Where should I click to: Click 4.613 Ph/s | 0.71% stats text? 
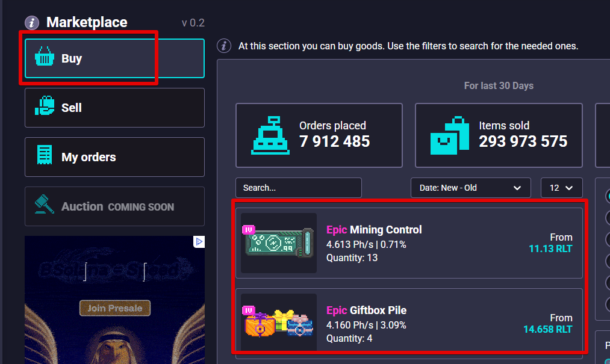(x=366, y=245)
